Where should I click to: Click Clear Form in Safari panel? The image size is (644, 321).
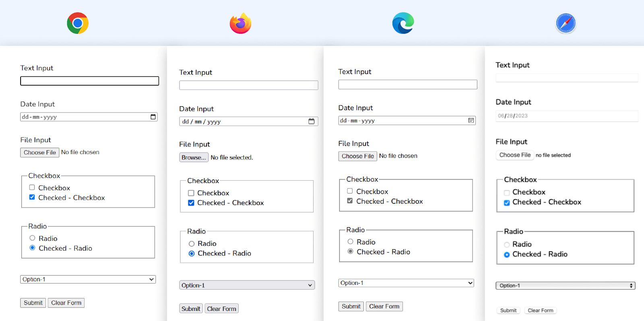[541, 311]
